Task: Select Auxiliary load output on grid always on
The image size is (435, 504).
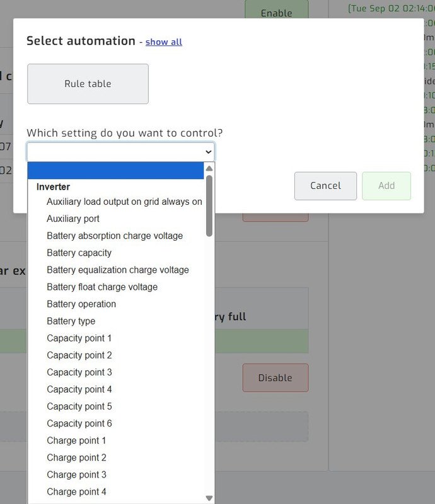Action: click(124, 202)
